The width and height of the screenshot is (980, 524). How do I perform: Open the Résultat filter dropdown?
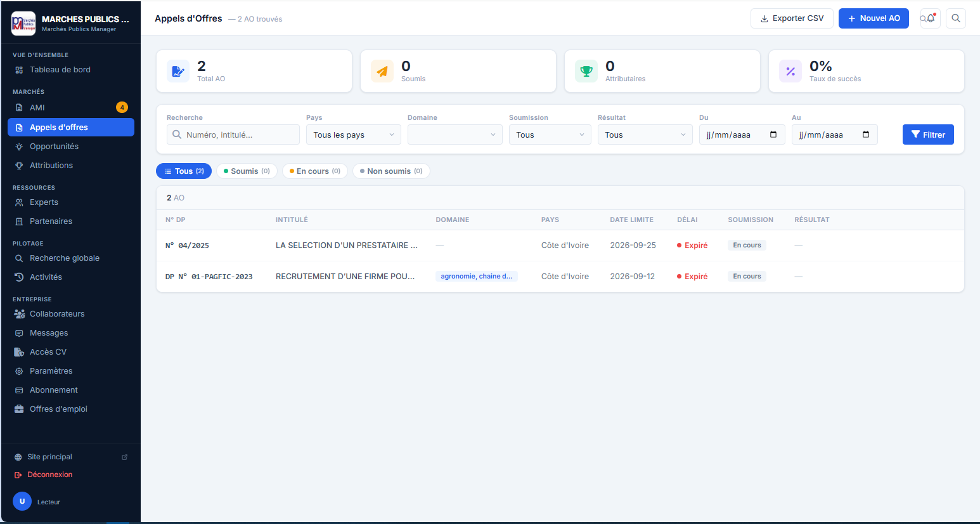pyautogui.click(x=645, y=134)
